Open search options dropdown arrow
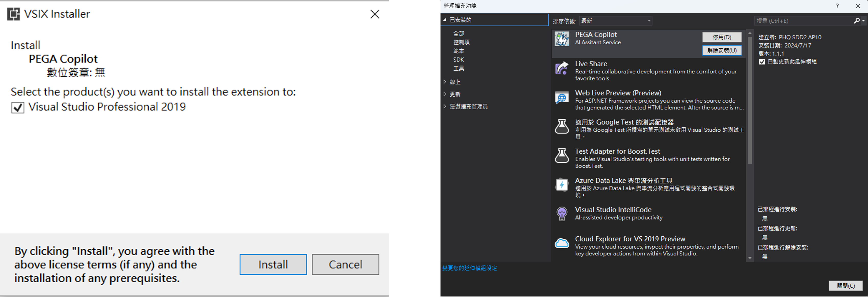The image size is (868, 297). 863,21
